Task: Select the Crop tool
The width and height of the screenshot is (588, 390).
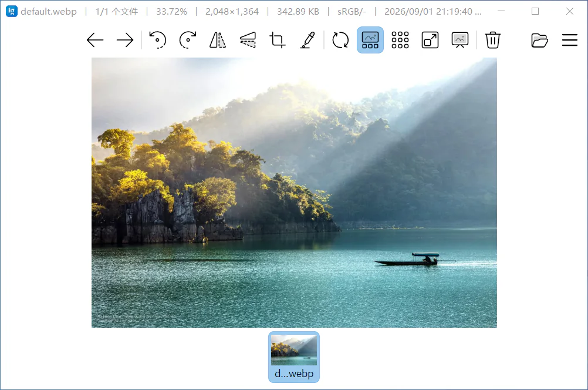Action: (x=278, y=40)
